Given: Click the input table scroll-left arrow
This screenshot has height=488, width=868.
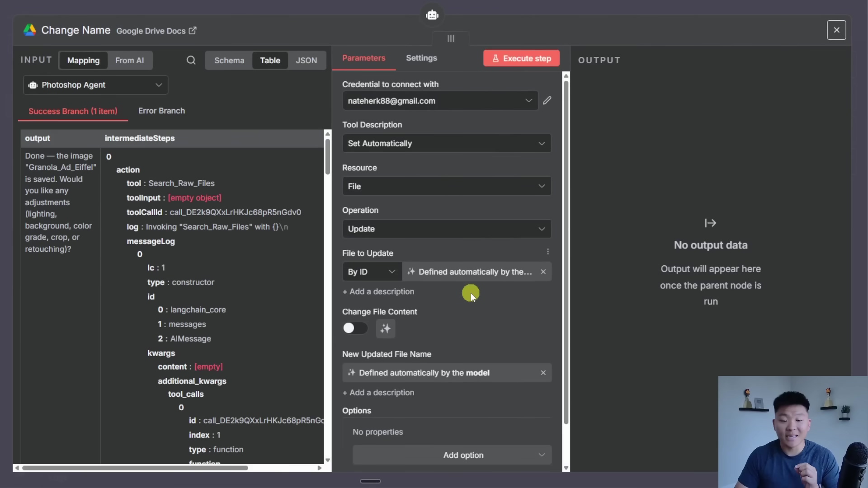Looking at the screenshot, I should coord(17,468).
